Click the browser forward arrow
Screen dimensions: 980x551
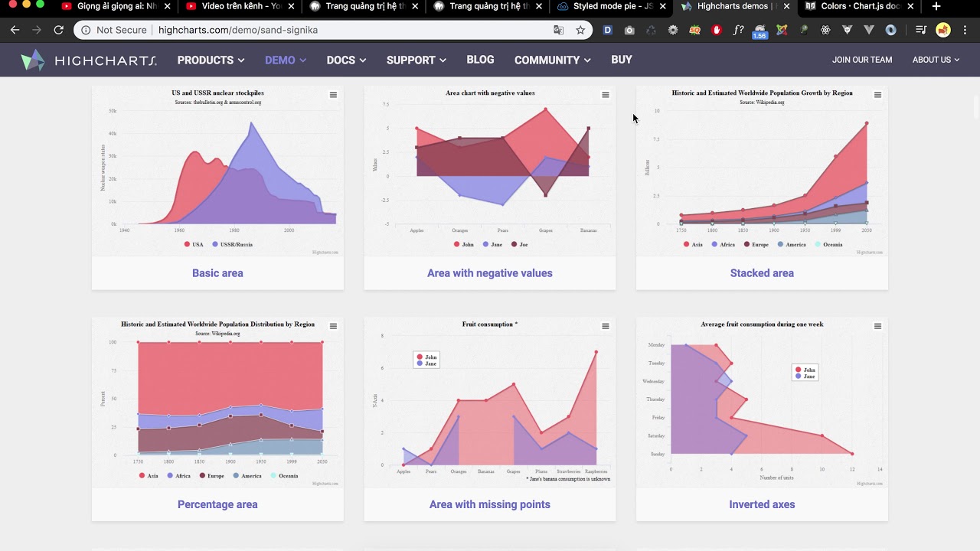coord(37,30)
